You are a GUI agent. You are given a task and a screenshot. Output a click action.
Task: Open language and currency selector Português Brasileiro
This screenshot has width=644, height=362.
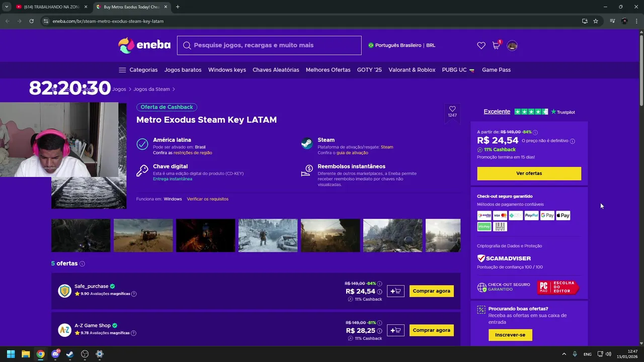point(401,45)
